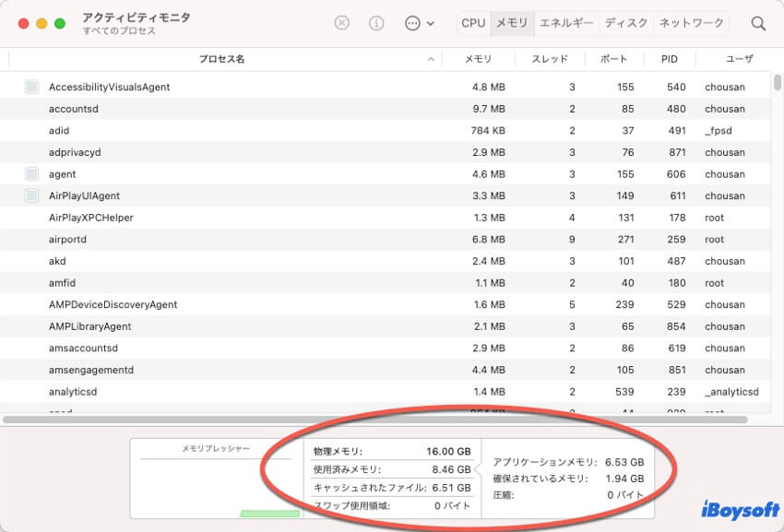Open the process info (i) icon
This screenshot has width=784, height=532.
(376, 23)
